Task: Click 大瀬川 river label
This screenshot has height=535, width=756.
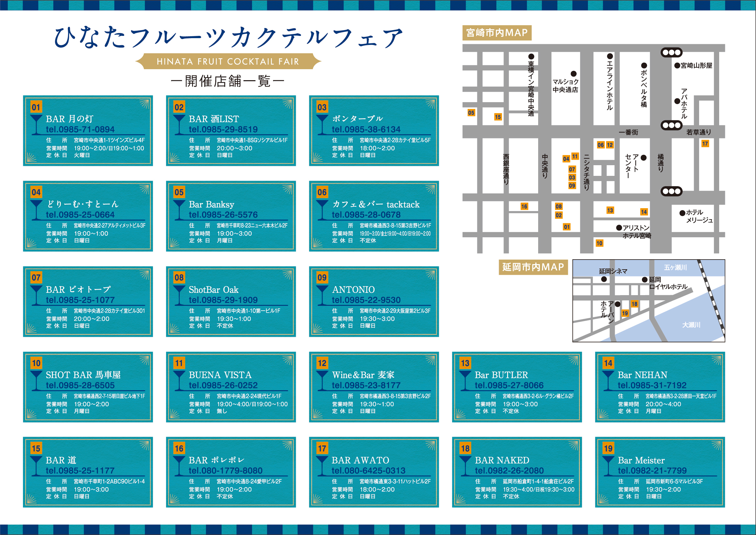Action: (x=691, y=325)
